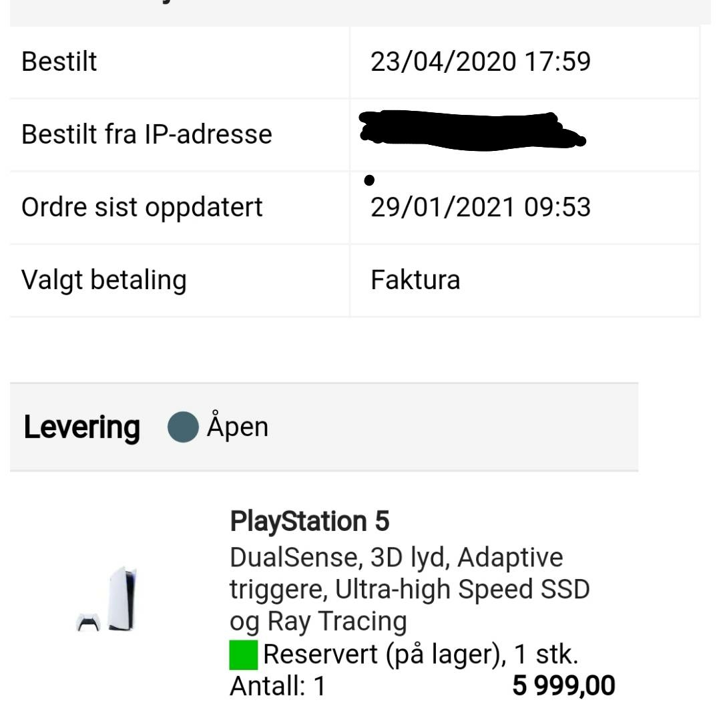Click the Ordre sist oppdatert label
Screen dimensions: 721x728
pyautogui.click(x=142, y=208)
